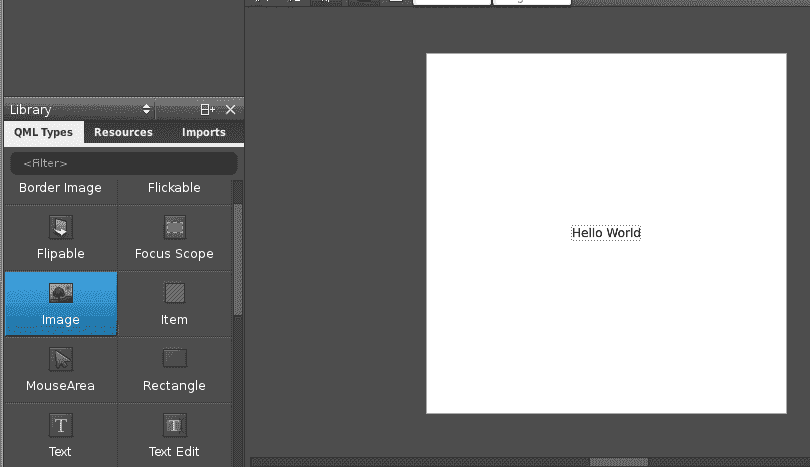Choose the Image QML type
The image size is (810, 467).
tap(61, 304)
